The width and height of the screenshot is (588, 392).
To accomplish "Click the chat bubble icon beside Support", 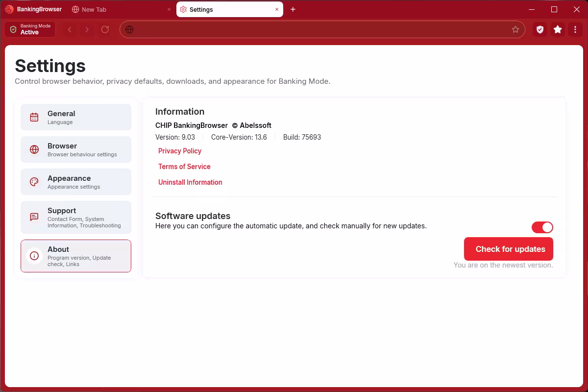I will click(x=34, y=217).
